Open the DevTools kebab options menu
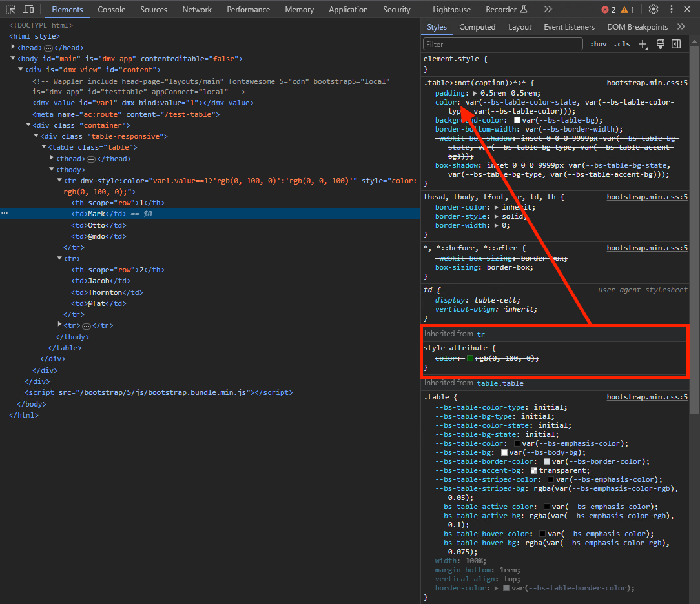The image size is (700, 604). pos(672,10)
